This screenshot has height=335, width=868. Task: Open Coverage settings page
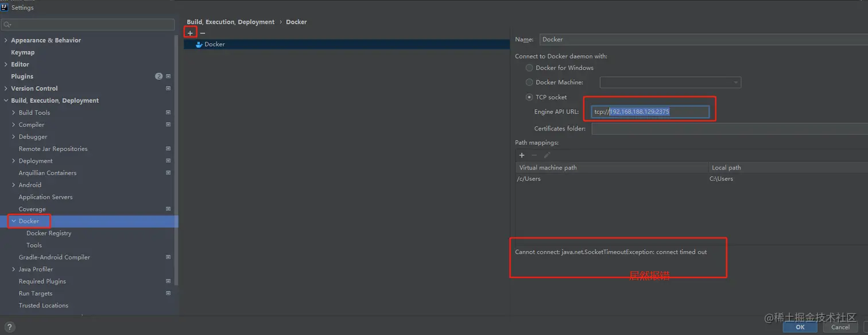(x=32, y=209)
